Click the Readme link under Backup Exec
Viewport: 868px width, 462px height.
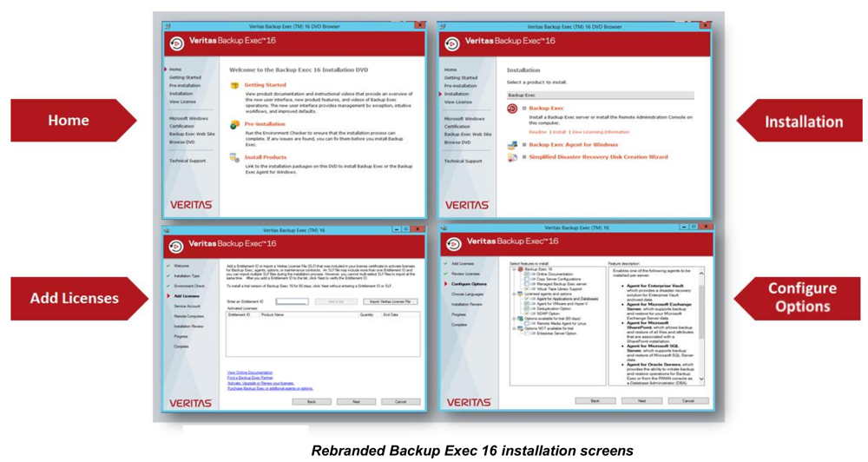(x=538, y=132)
